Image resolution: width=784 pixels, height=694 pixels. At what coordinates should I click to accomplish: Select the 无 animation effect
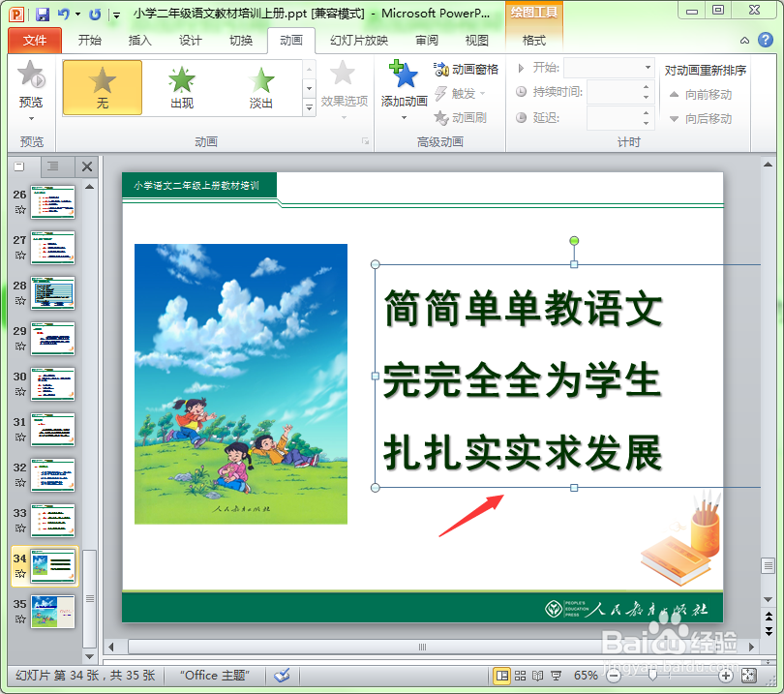pos(103,87)
